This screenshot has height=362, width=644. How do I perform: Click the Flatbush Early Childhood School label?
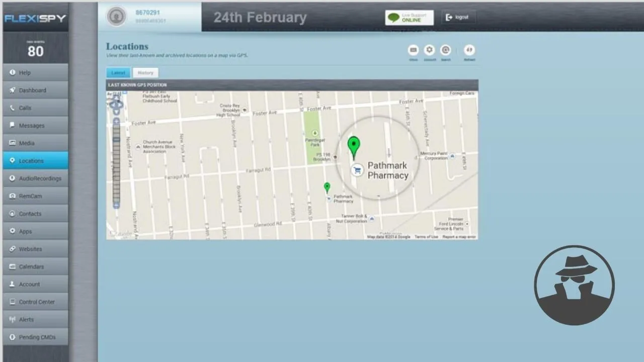(x=159, y=96)
